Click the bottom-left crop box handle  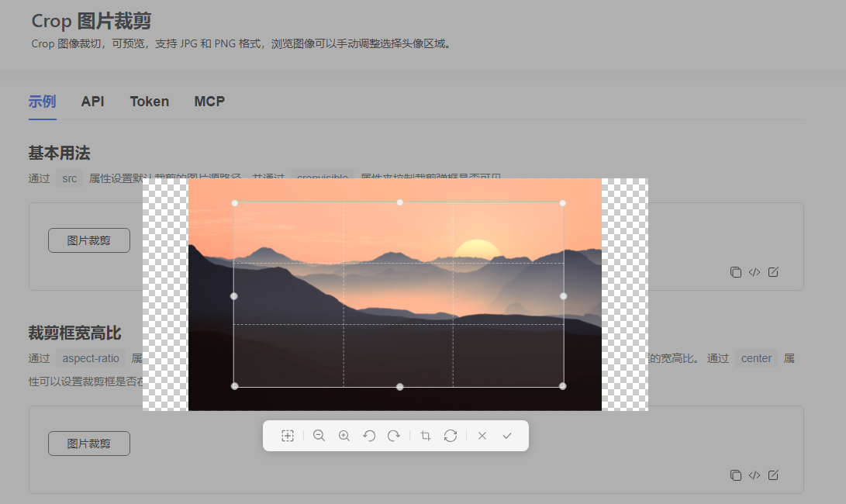coord(235,386)
